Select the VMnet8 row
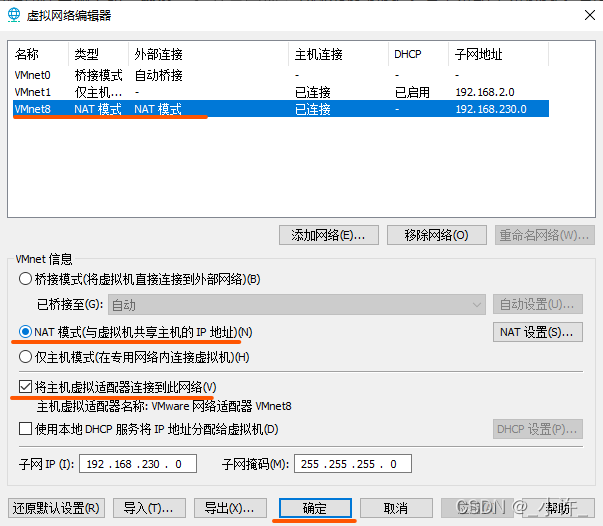The image size is (603, 526). (x=281, y=109)
